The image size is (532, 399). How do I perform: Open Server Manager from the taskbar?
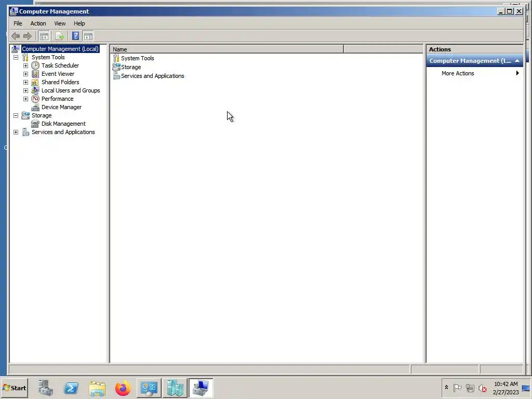pos(46,388)
